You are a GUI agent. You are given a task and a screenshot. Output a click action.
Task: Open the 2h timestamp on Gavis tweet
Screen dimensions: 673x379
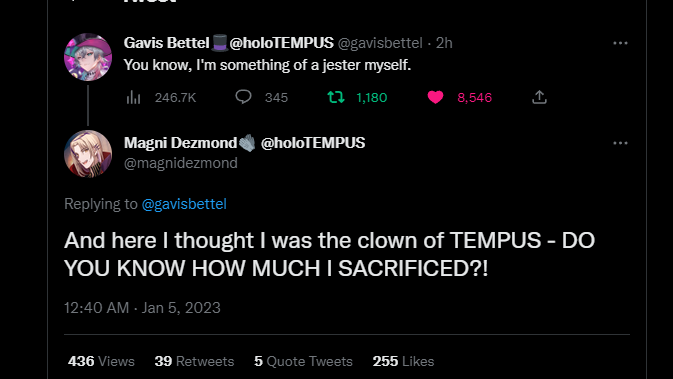tap(444, 43)
